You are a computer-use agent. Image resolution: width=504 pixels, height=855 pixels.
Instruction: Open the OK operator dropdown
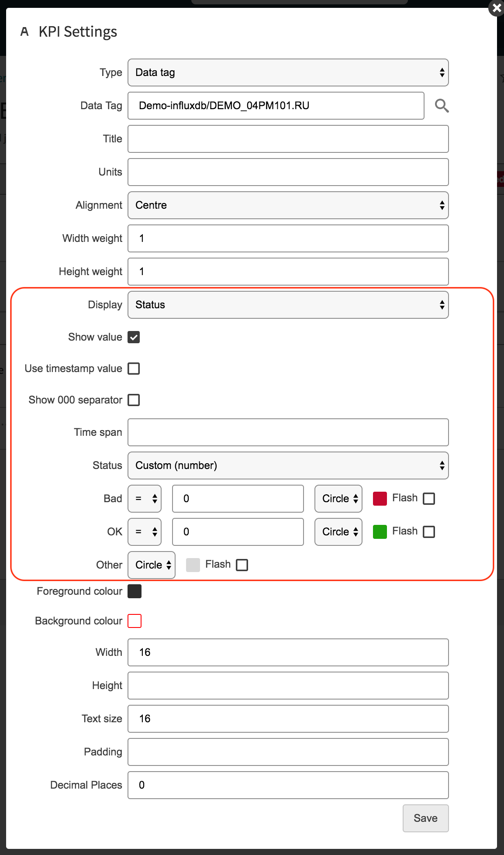(x=145, y=532)
